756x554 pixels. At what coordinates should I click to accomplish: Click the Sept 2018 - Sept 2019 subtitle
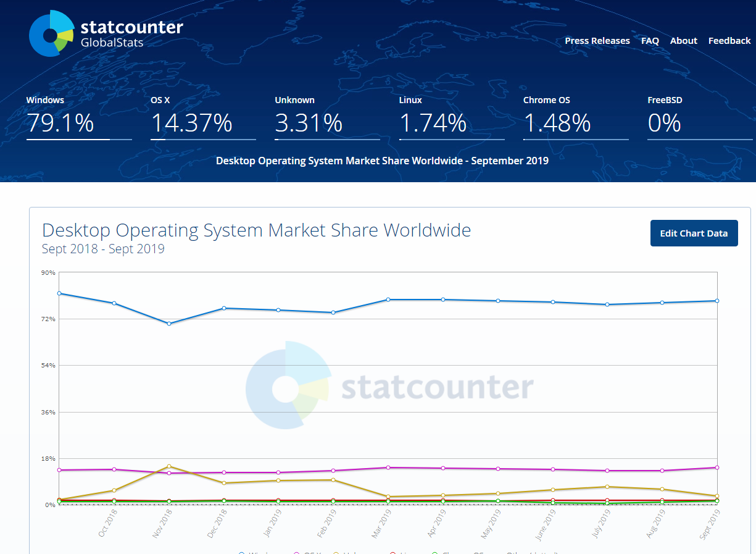(x=103, y=249)
